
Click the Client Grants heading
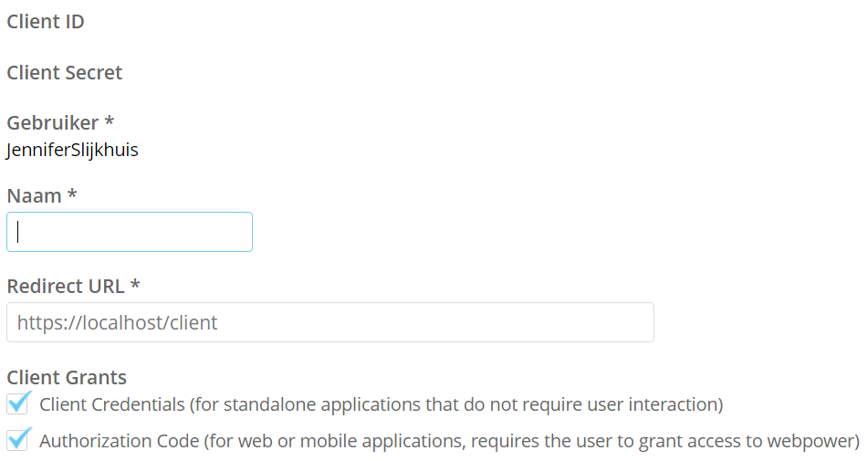[67, 377]
